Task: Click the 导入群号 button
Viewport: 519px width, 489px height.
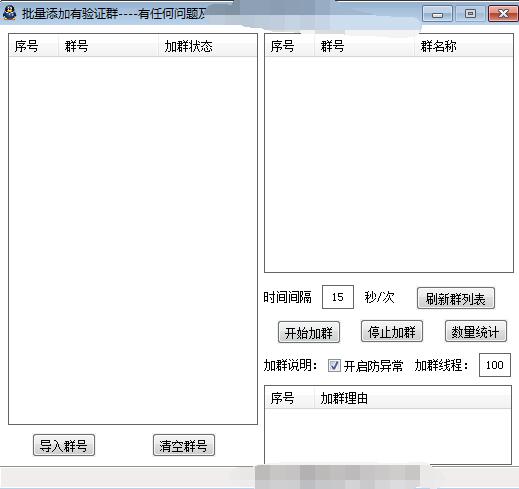Action: coord(64,445)
